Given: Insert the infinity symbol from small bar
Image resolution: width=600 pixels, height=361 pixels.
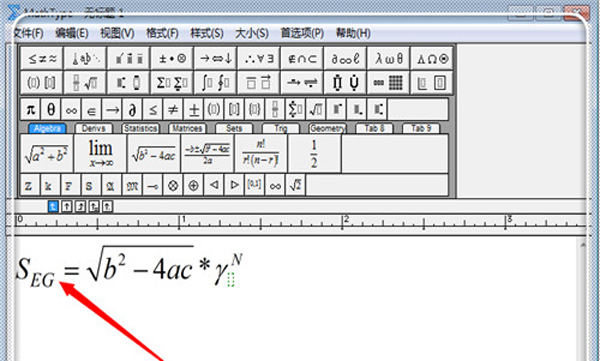Looking at the screenshot, I should click(71, 110).
